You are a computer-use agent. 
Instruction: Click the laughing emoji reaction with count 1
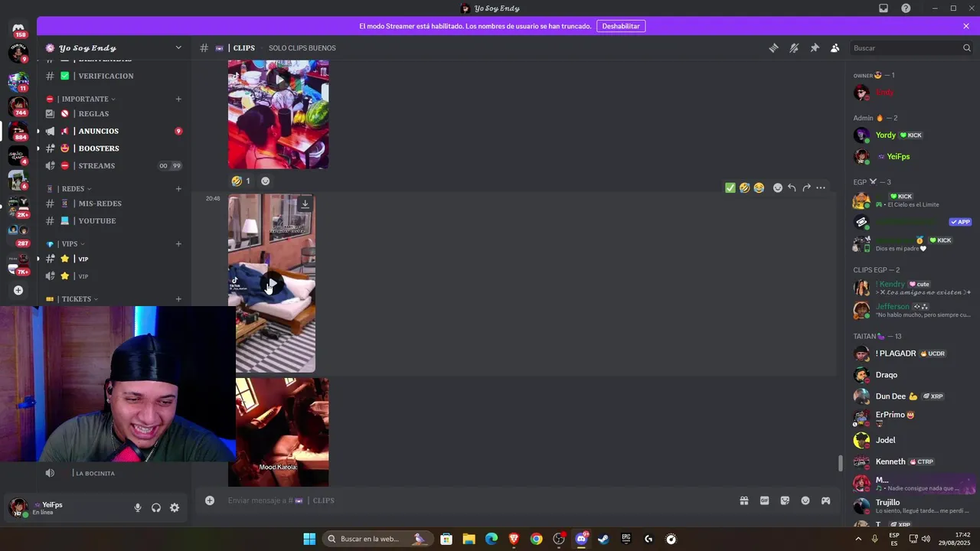(x=240, y=181)
